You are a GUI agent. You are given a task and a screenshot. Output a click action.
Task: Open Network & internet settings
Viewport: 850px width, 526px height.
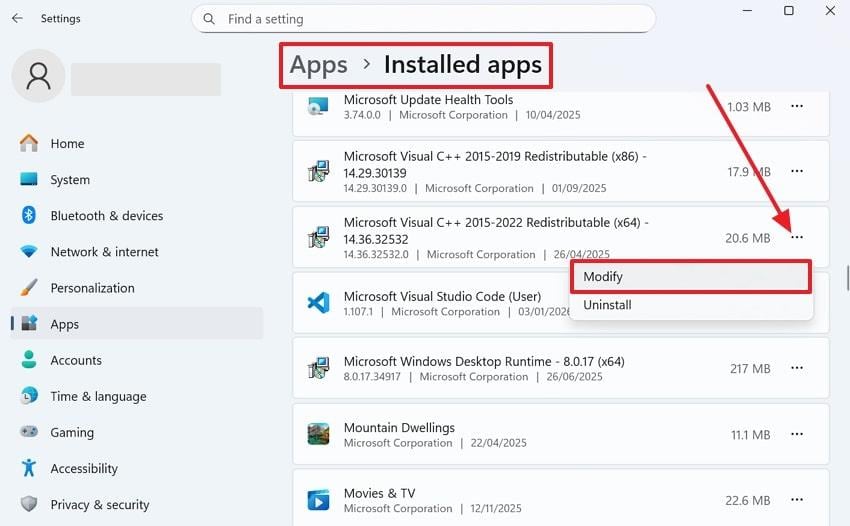point(104,252)
